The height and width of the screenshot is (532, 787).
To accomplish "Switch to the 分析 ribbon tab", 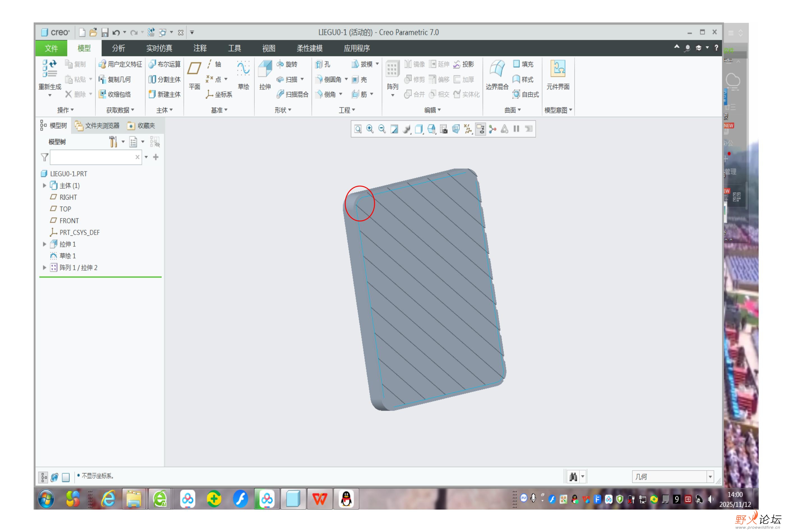I will (118, 48).
